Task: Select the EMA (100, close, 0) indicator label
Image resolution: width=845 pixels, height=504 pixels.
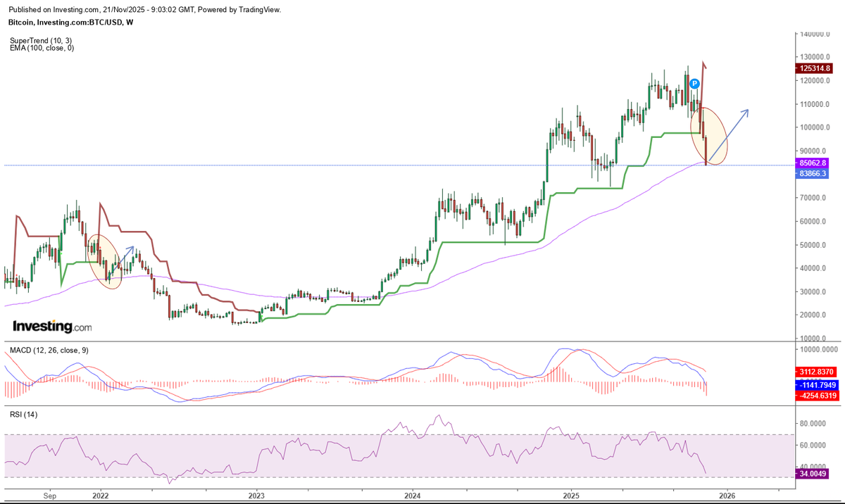Action: pos(42,49)
